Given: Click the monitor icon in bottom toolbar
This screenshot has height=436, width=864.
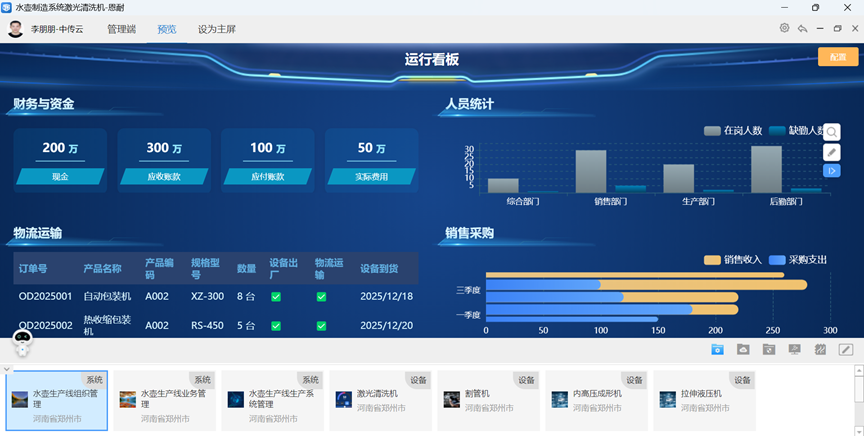Looking at the screenshot, I should (795, 350).
